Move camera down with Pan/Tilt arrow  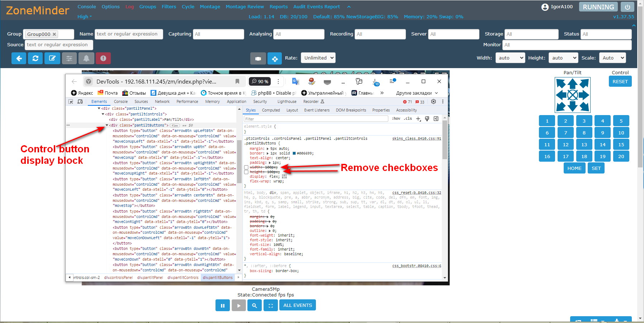(x=573, y=106)
